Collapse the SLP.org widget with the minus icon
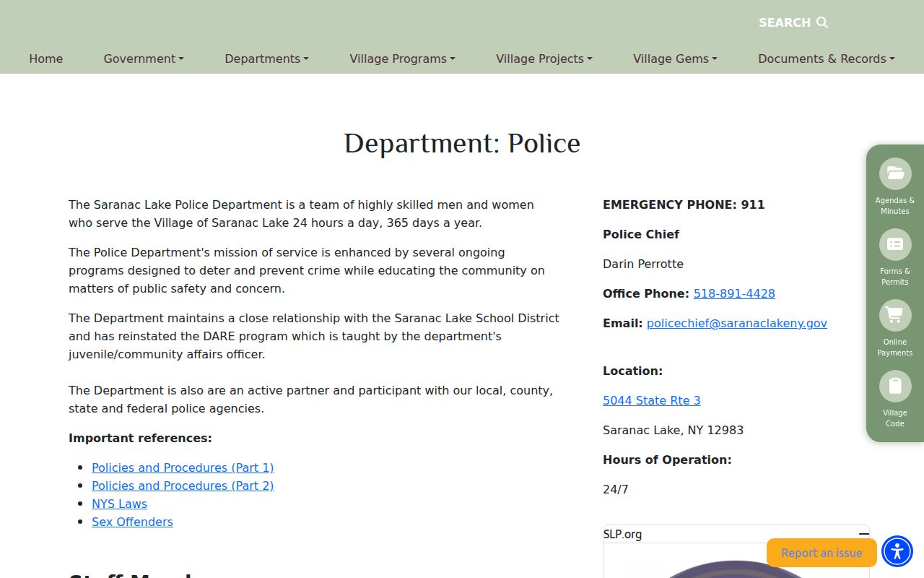The image size is (924, 578). click(x=863, y=534)
